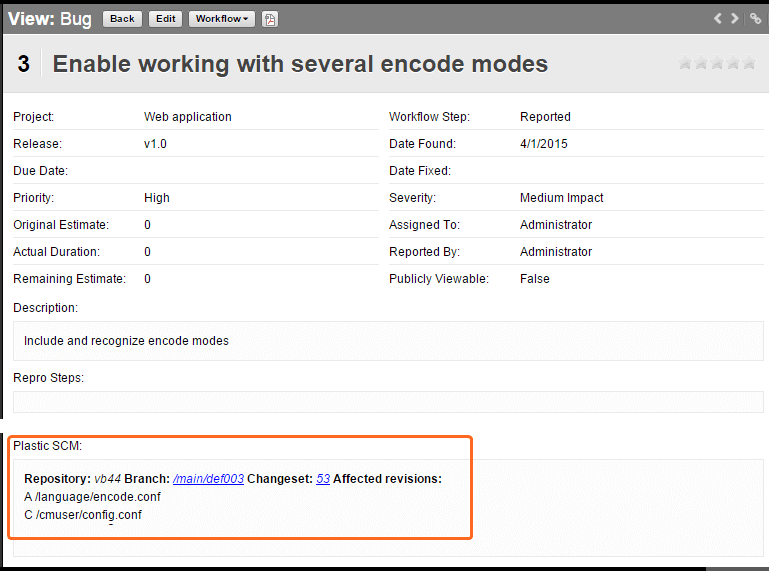
Task: Open the /main/def003 branch link
Action: [208, 479]
